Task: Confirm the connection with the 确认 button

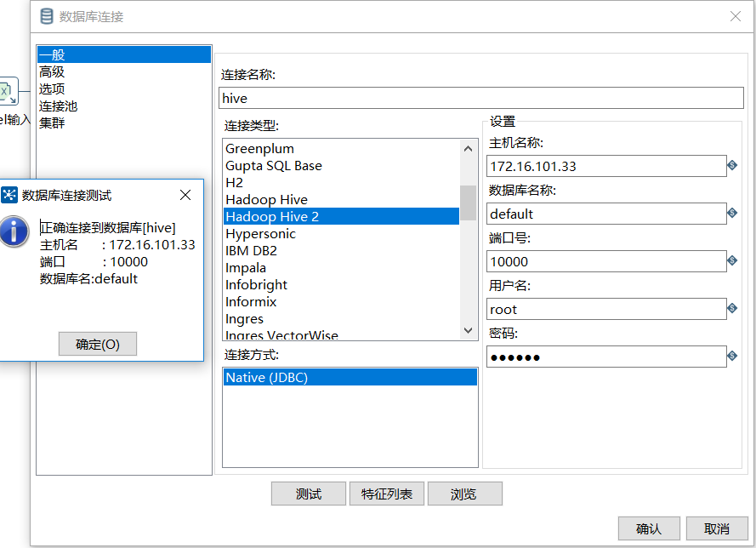Action: pos(649,528)
